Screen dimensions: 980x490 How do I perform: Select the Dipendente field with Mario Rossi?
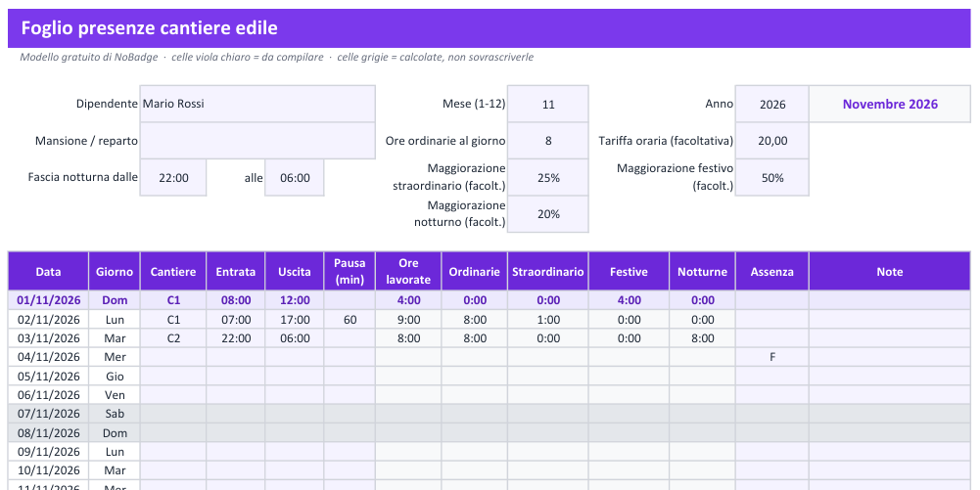tap(257, 104)
